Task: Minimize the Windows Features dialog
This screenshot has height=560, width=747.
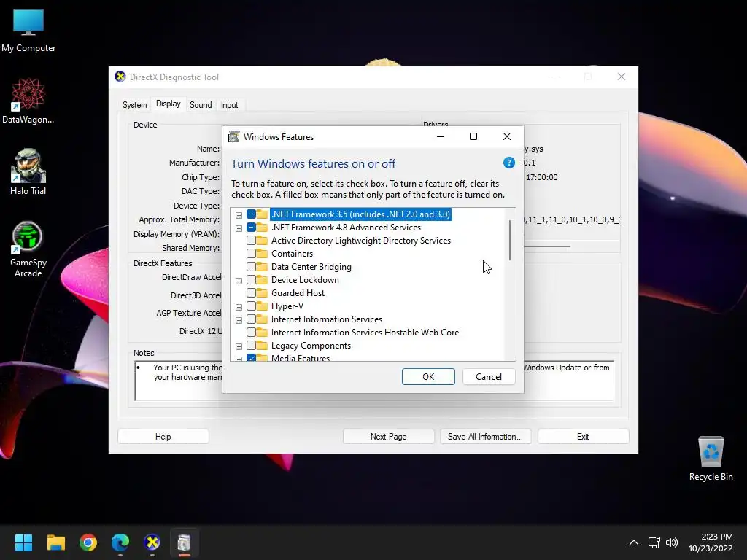Action: pyautogui.click(x=441, y=136)
